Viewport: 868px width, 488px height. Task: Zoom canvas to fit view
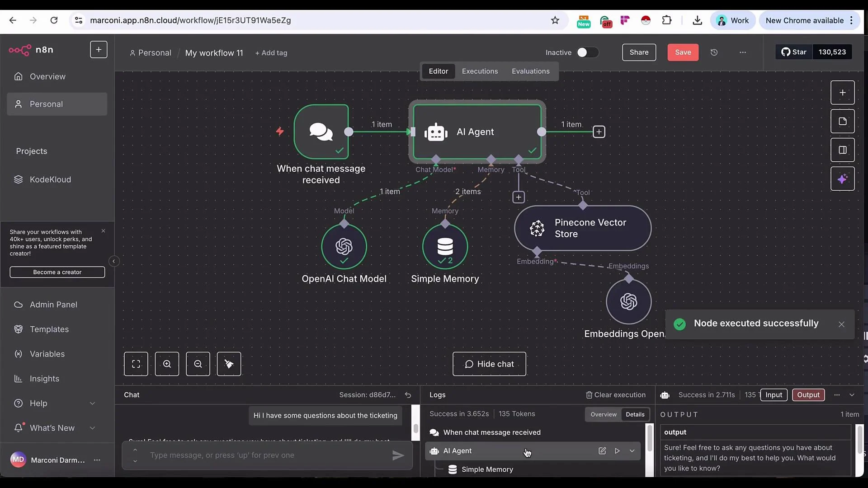[x=136, y=364]
